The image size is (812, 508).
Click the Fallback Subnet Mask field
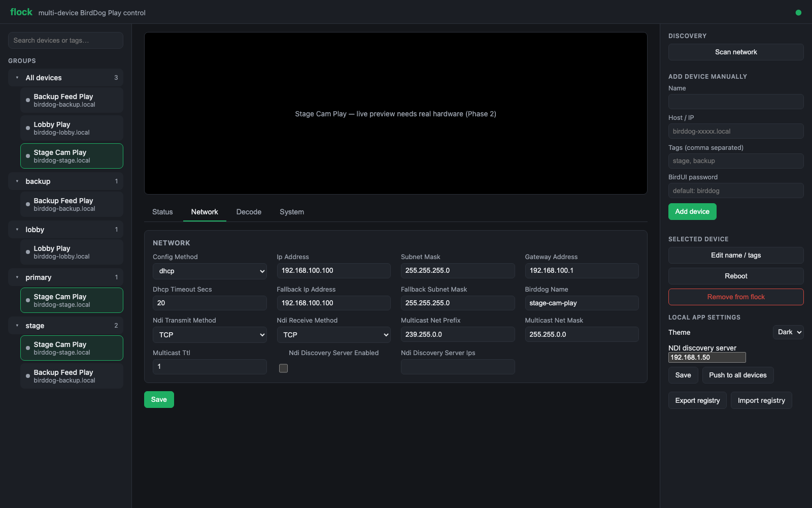458,303
